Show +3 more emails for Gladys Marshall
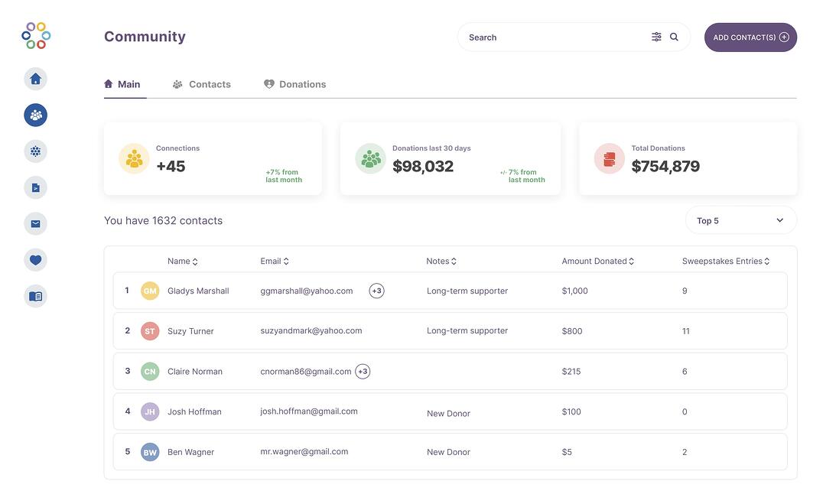This screenshot has height=504, width=823. point(377,291)
